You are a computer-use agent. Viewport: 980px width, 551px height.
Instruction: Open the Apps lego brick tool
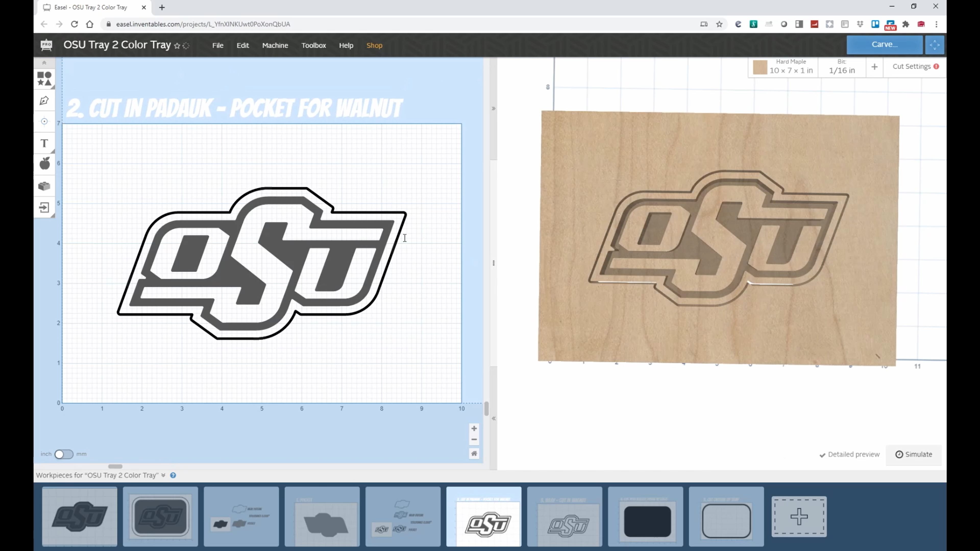[44, 186]
